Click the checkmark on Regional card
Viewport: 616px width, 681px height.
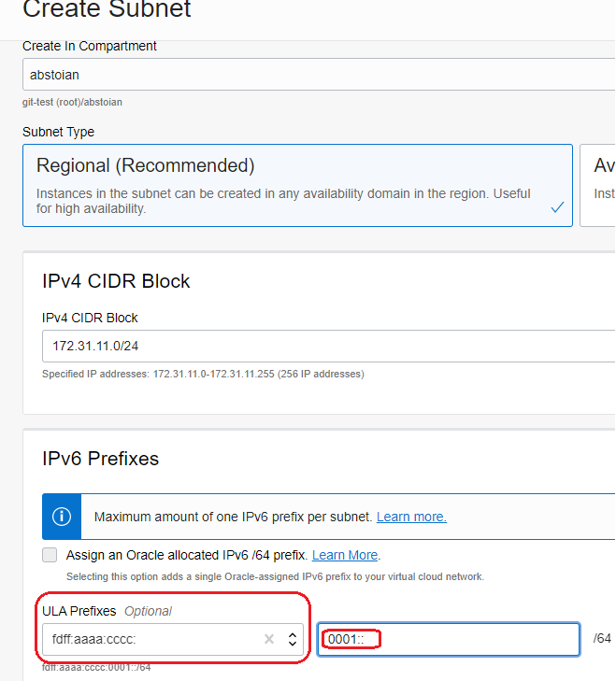[557, 207]
